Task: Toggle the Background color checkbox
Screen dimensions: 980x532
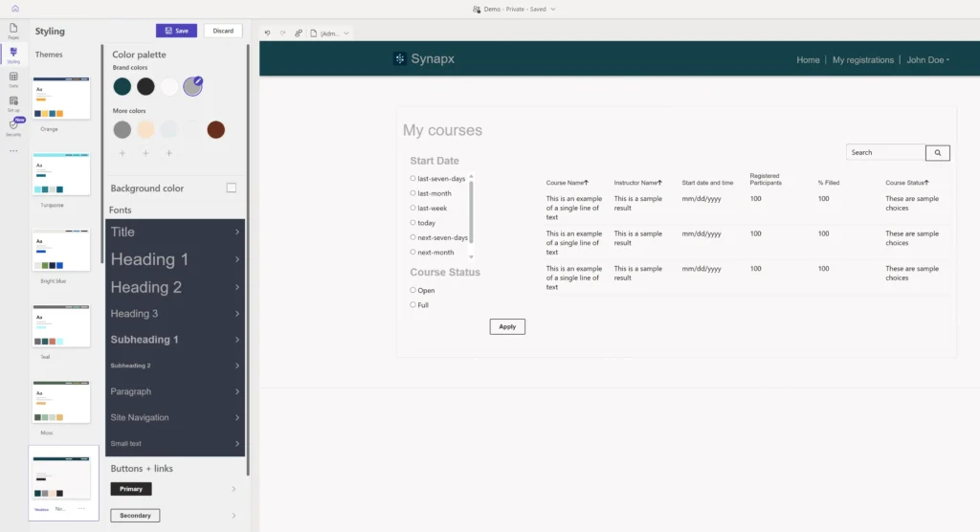Action: click(x=231, y=188)
